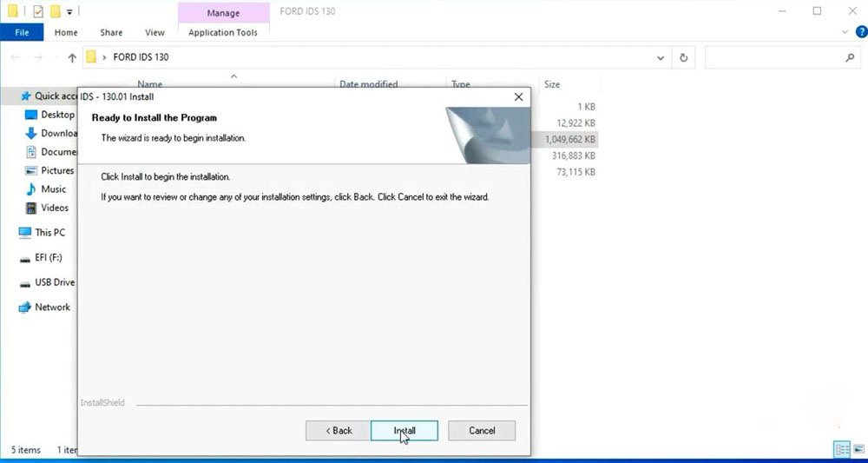Navigate forward in Explorer
Screen dimensions: 868x463
point(37,57)
